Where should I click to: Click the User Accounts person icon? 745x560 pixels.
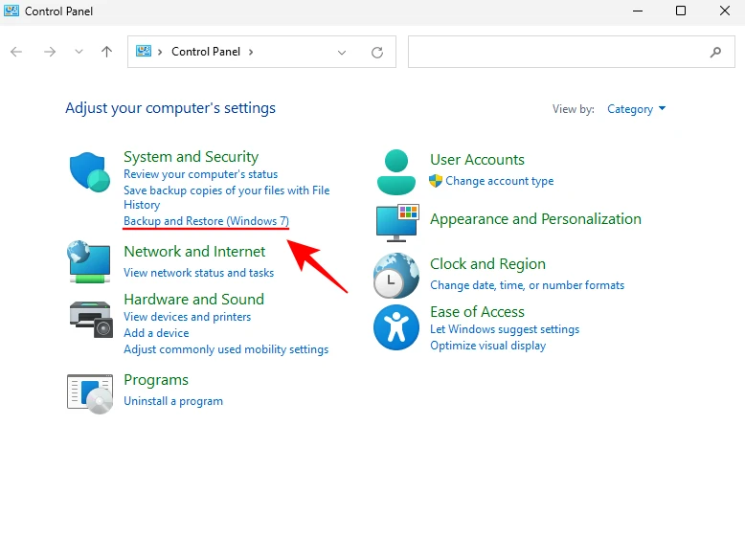tap(396, 171)
